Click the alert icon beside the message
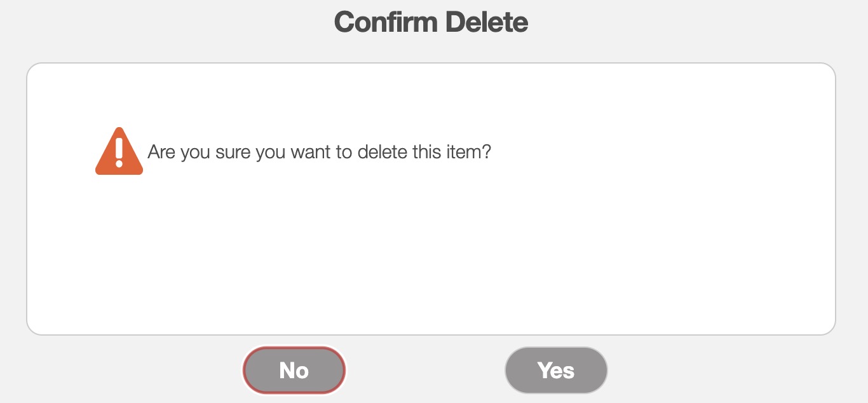The height and width of the screenshot is (403, 868). tap(119, 153)
